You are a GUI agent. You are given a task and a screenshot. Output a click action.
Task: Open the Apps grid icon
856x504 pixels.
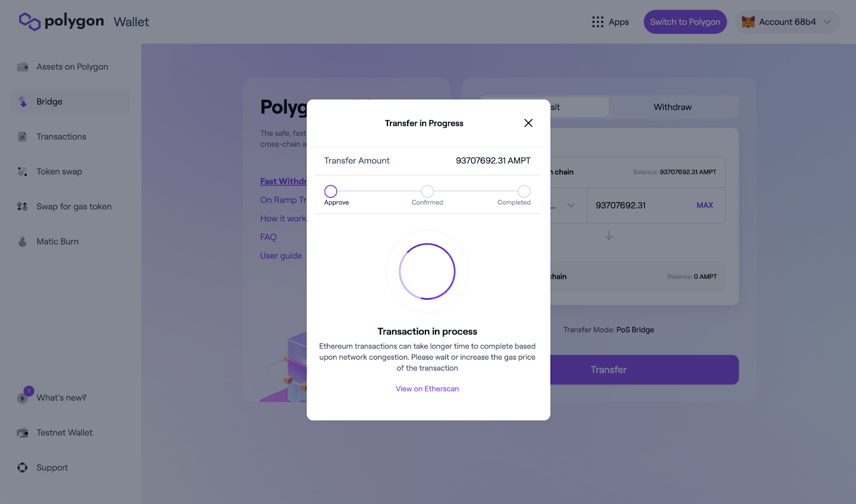[x=598, y=22]
